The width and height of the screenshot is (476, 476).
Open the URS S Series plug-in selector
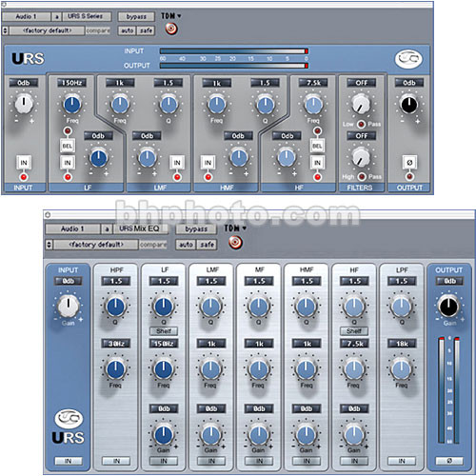(87, 16)
